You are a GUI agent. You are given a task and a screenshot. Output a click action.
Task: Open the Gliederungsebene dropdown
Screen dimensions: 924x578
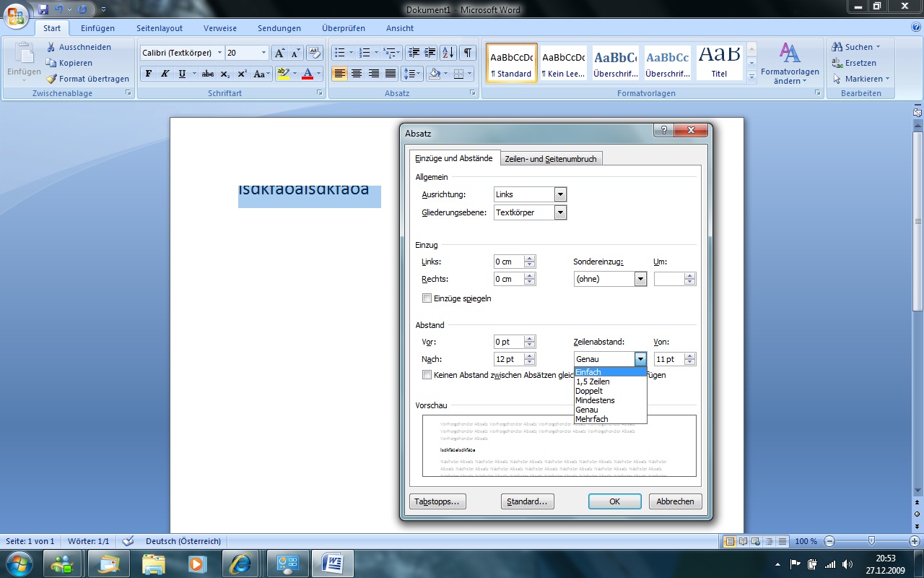click(x=560, y=212)
